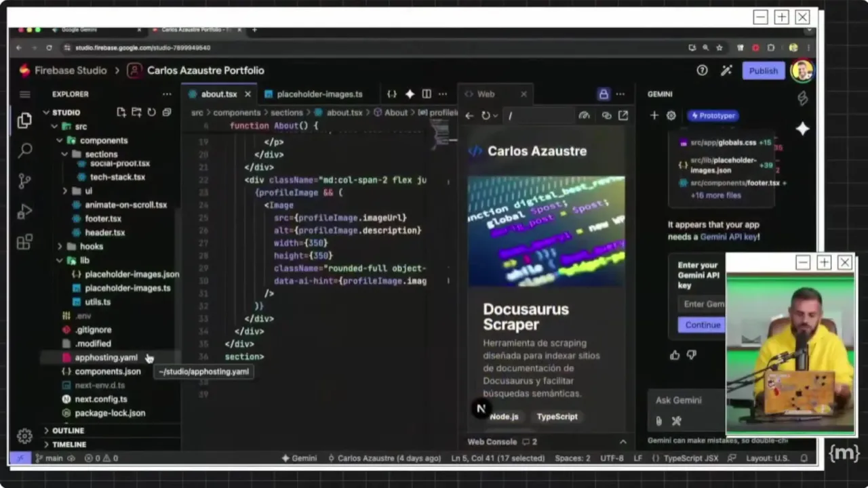Give a thumbs up to the Gemini response
Image resolution: width=868 pixels, height=488 pixels.
click(675, 355)
